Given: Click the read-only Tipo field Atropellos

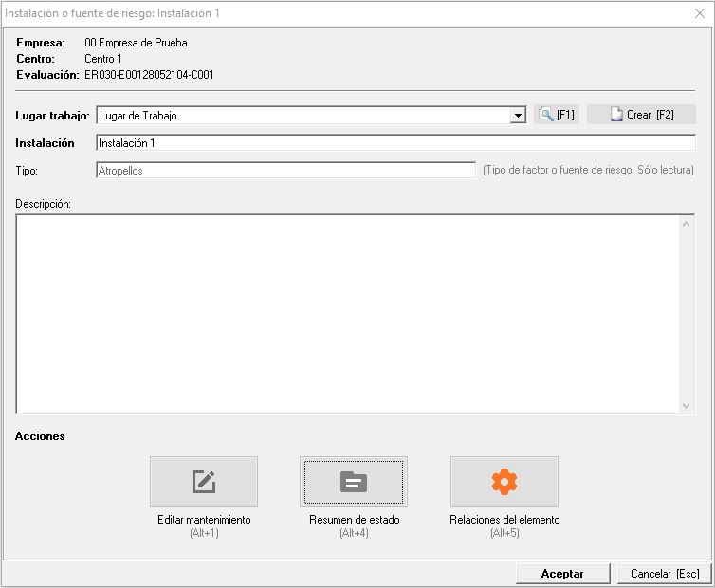Looking at the screenshot, I should (x=286, y=170).
